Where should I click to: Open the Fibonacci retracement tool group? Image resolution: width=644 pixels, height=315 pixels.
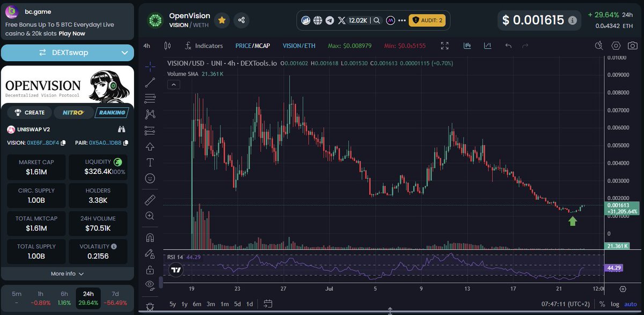click(150, 98)
